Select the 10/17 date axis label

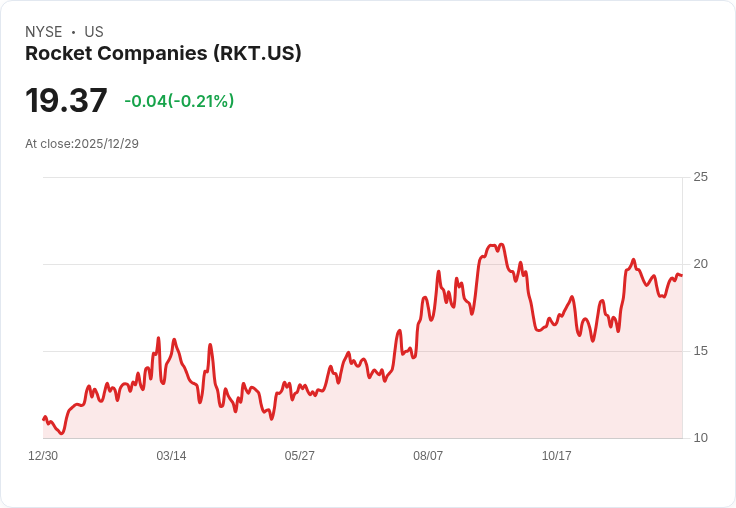[x=557, y=455]
